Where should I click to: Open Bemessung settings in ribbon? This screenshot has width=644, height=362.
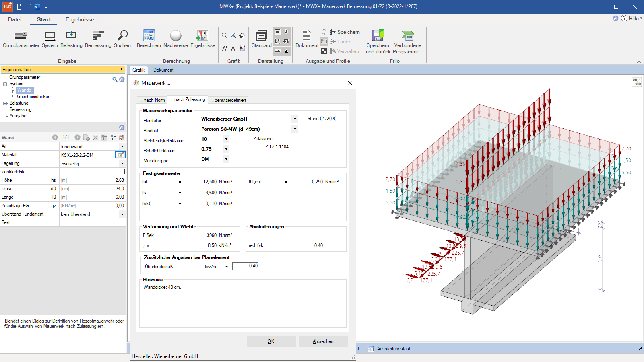(x=98, y=39)
